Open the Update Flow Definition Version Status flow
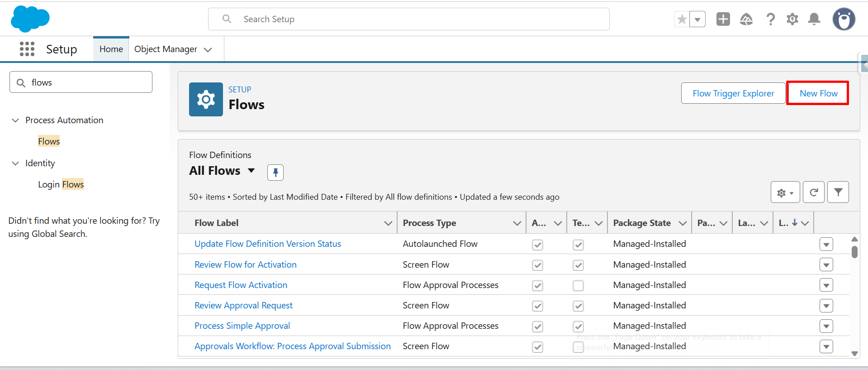Viewport: 868px width, 370px height. coord(268,244)
